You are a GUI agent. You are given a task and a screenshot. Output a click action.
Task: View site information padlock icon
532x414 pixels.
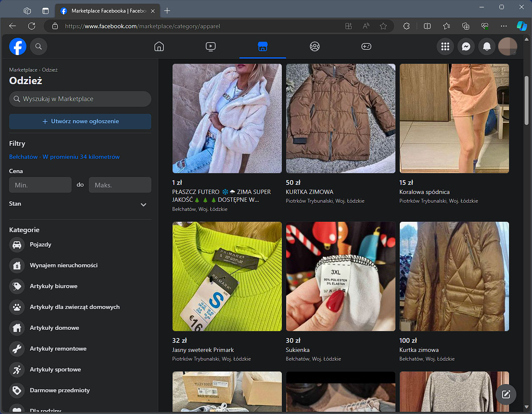click(x=55, y=26)
